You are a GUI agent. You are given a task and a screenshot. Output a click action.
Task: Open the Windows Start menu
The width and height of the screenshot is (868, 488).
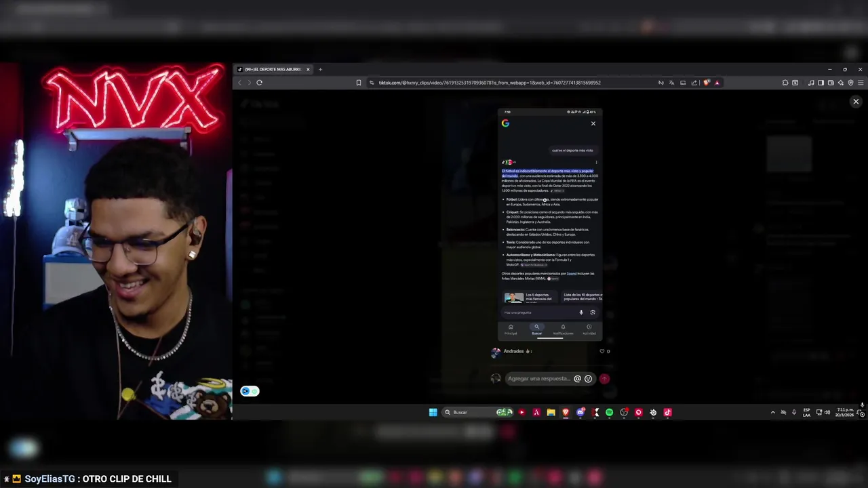click(433, 412)
